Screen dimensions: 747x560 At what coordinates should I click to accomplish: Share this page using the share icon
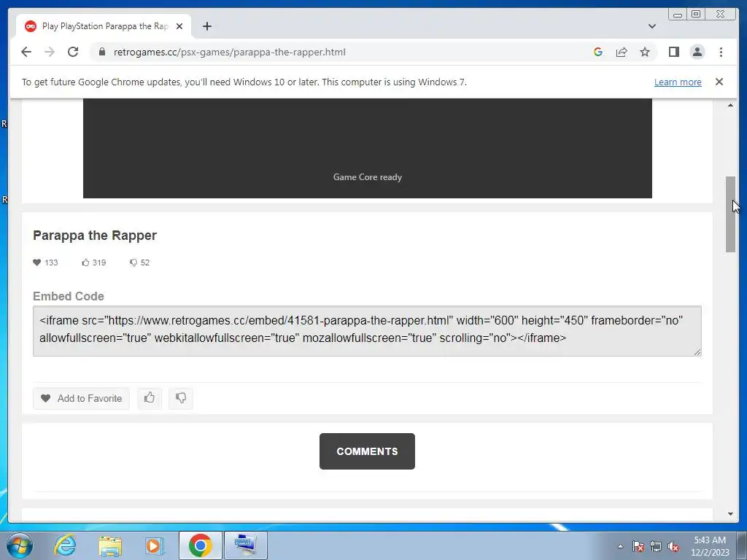pyautogui.click(x=622, y=52)
